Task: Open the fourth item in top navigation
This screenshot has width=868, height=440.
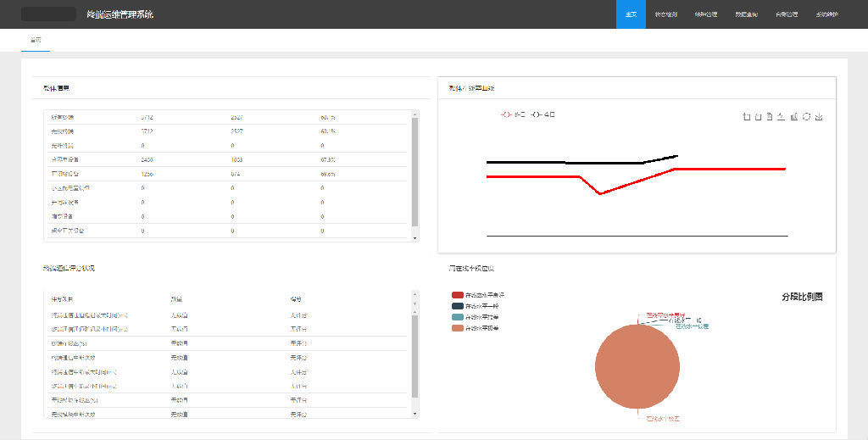Action: click(x=746, y=14)
